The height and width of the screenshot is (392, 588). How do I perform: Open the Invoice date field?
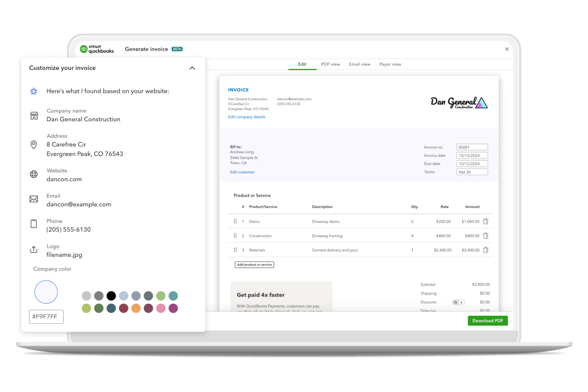(472, 155)
